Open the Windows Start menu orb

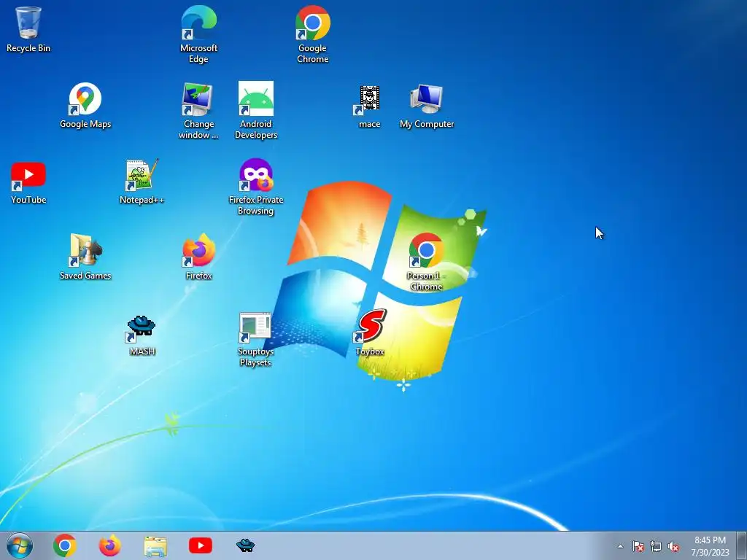(20, 545)
